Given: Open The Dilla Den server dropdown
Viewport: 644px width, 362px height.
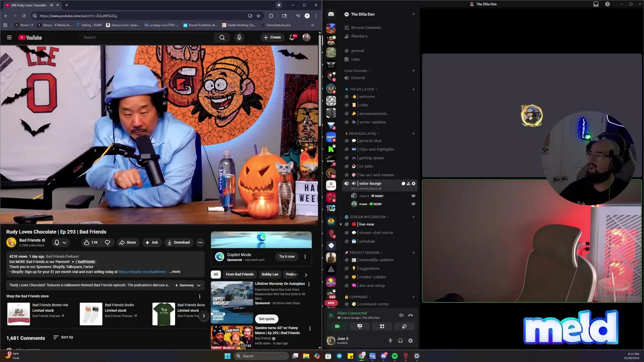Looking at the screenshot, I should tap(413, 14).
